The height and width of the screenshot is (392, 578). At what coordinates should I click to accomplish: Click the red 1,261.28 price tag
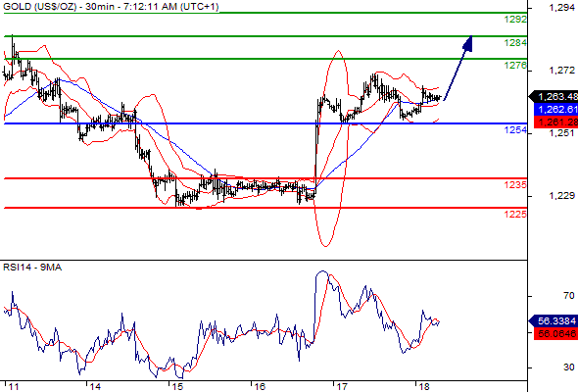(555, 122)
